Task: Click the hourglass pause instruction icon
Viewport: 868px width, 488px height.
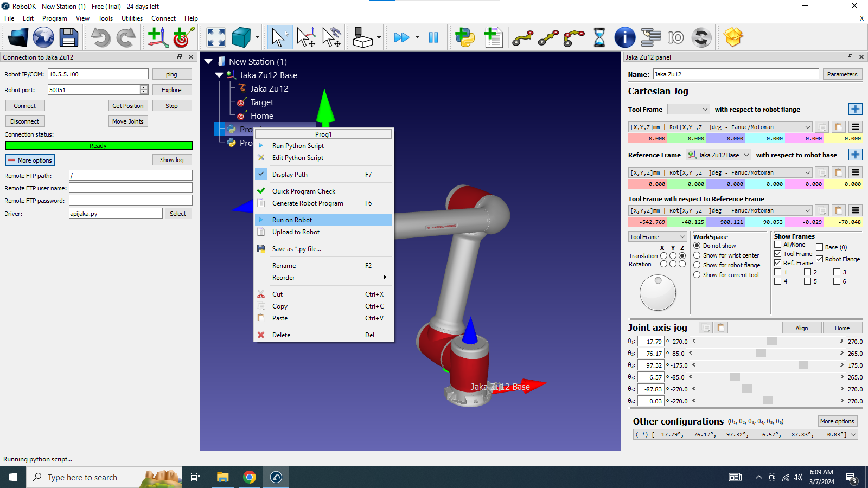Action: [x=599, y=38]
